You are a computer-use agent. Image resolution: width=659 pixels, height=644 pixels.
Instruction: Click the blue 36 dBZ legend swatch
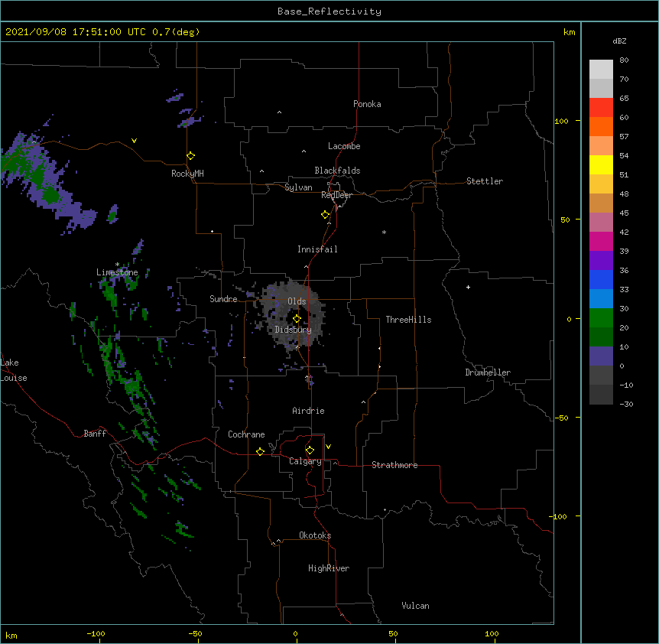[601, 279]
